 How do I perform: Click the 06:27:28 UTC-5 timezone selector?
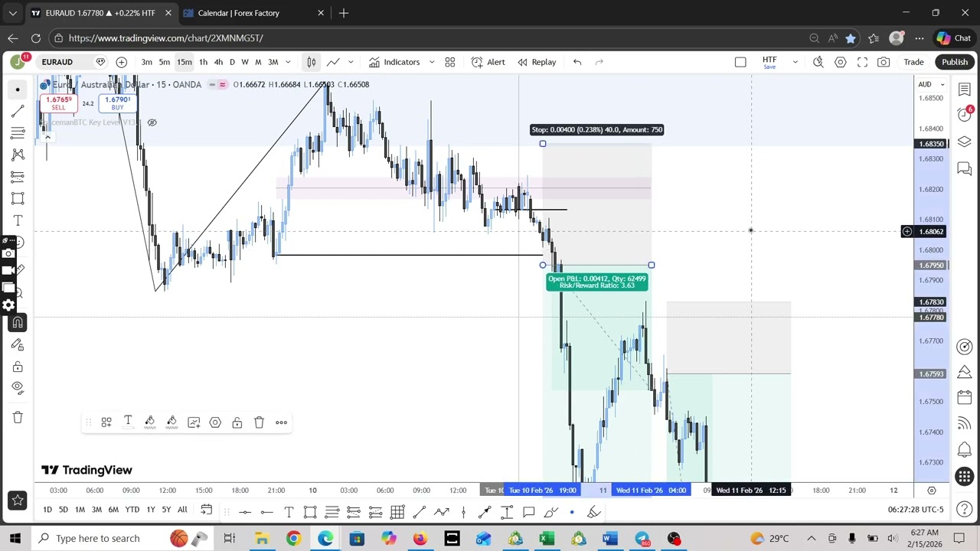(x=916, y=510)
